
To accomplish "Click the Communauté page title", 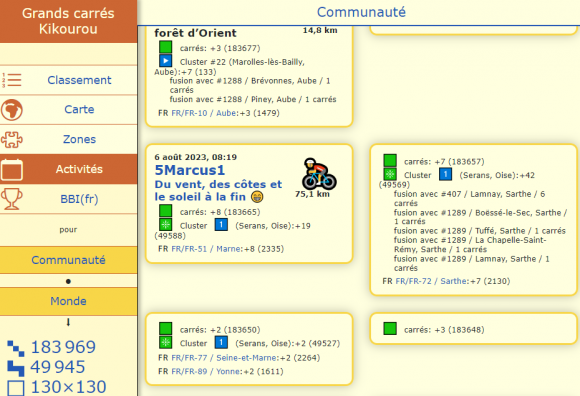I will click(x=361, y=12).
